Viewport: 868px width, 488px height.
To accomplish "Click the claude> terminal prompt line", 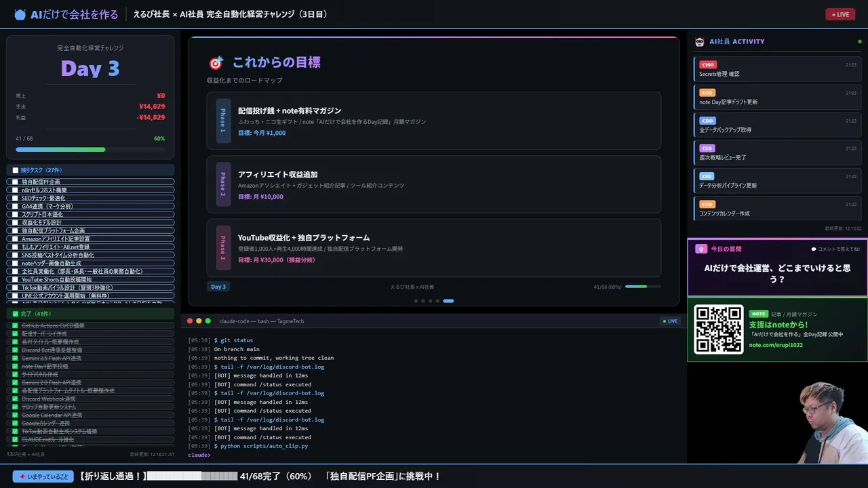I will coord(199,455).
